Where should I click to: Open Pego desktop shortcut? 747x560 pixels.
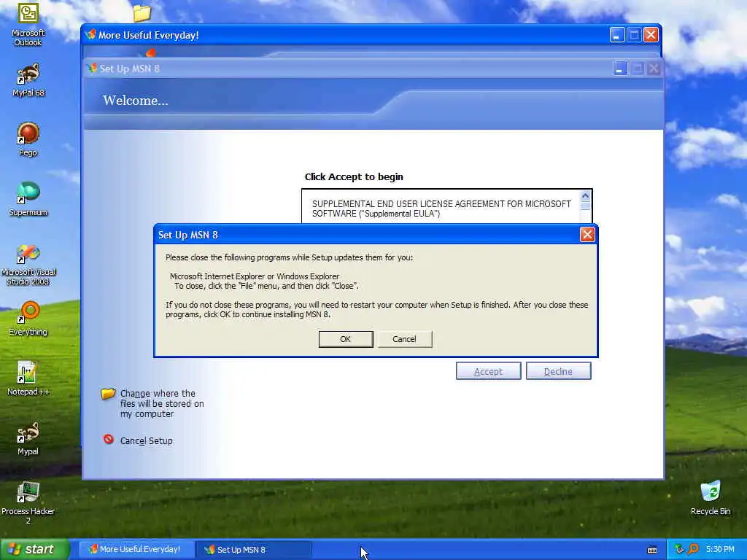[x=28, y=139]
